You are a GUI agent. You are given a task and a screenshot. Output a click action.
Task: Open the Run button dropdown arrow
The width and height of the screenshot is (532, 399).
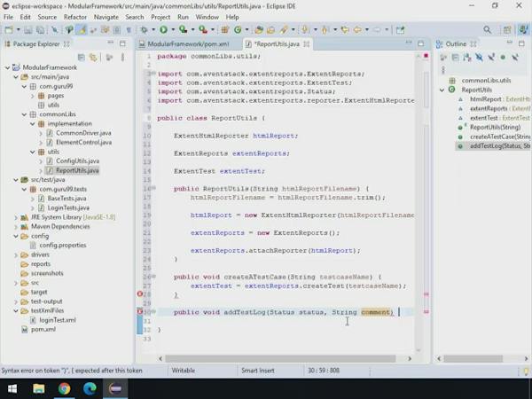coord(172,30)
